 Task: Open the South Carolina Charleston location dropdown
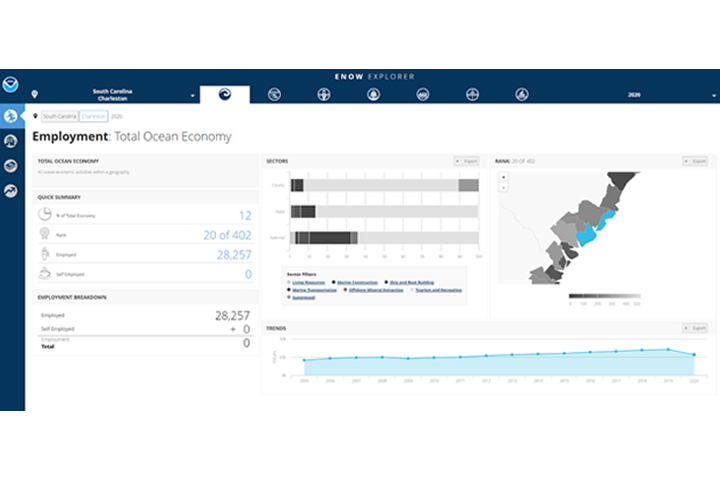[x=112, y=95]
